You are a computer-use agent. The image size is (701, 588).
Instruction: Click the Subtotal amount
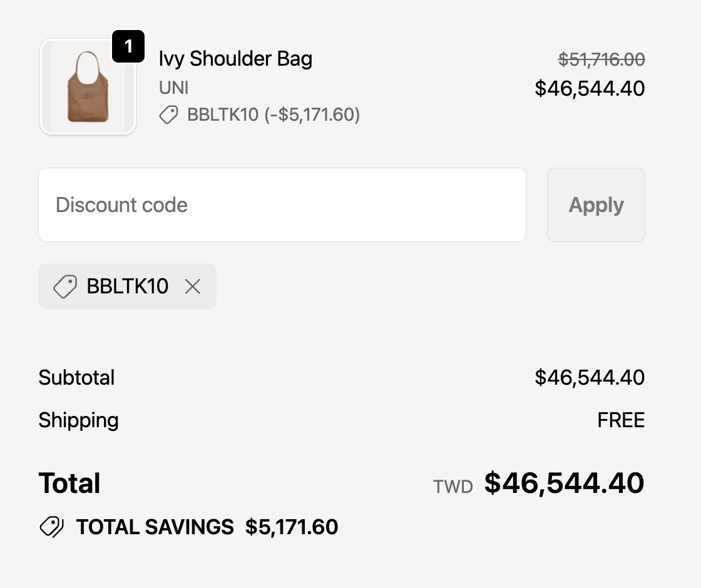coord(590,378)
